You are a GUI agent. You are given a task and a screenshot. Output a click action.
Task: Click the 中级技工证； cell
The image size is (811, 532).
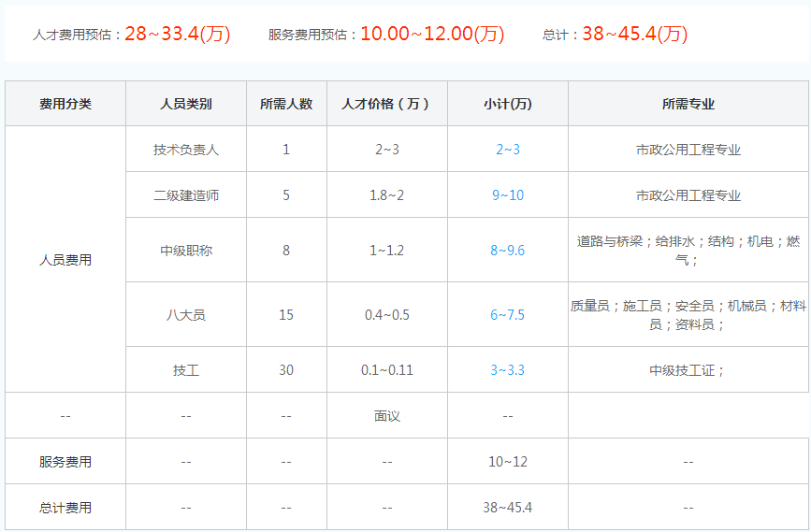tap(688, 369)
